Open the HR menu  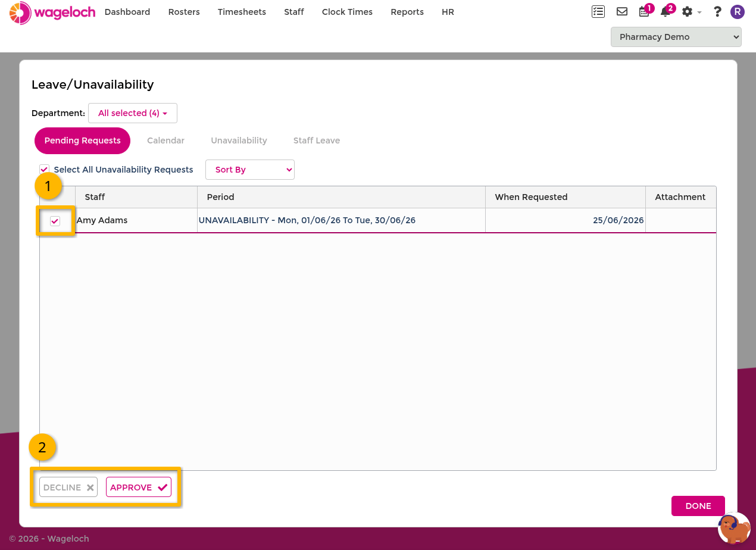[x=448, y=12]
